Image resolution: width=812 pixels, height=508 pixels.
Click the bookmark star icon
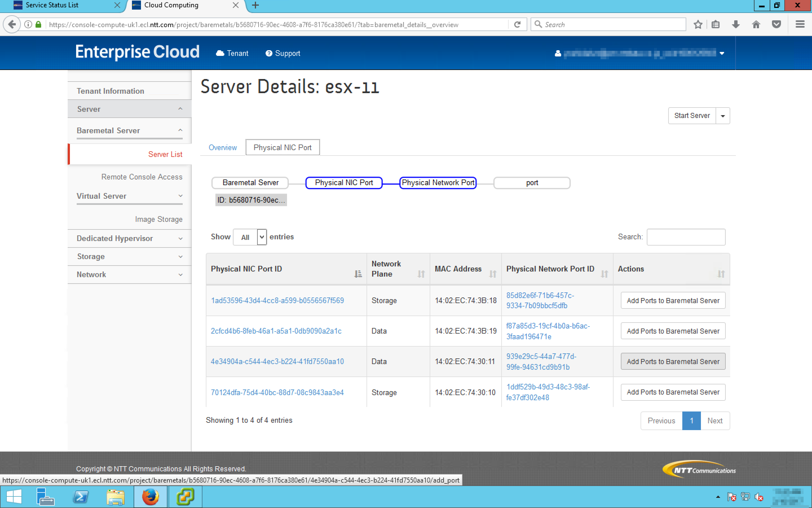(x=698, y=25)
